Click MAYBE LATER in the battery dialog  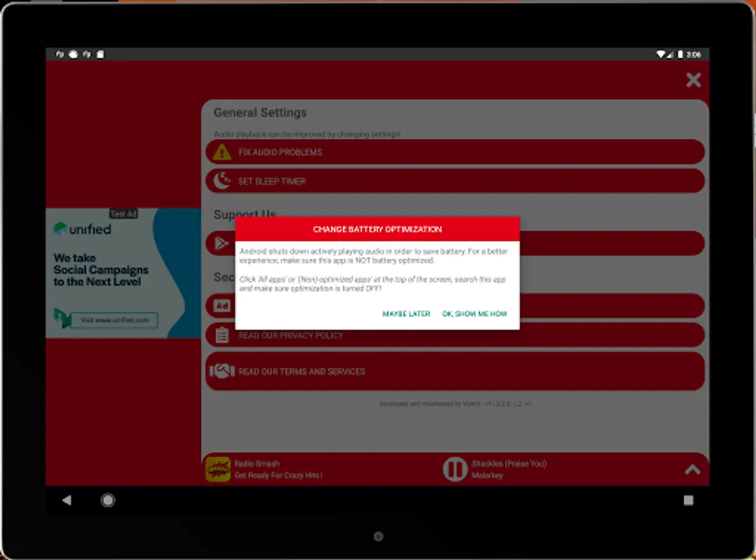click(406, 314)
